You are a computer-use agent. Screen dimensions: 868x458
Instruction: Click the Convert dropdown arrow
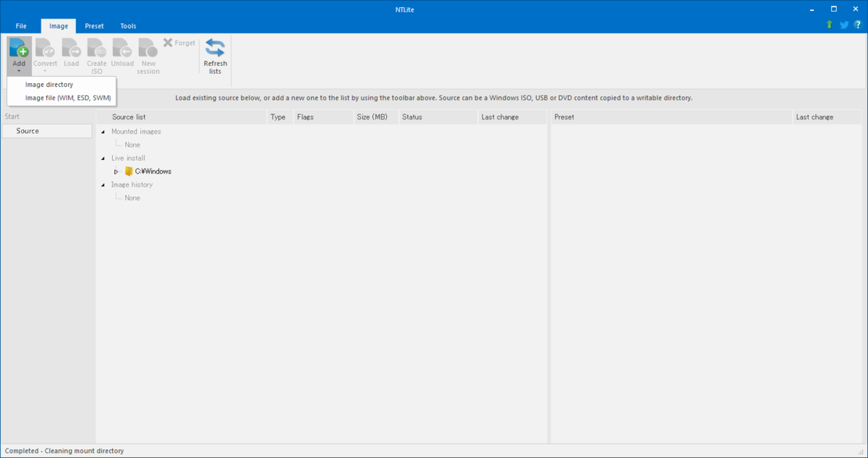point(45,71)
